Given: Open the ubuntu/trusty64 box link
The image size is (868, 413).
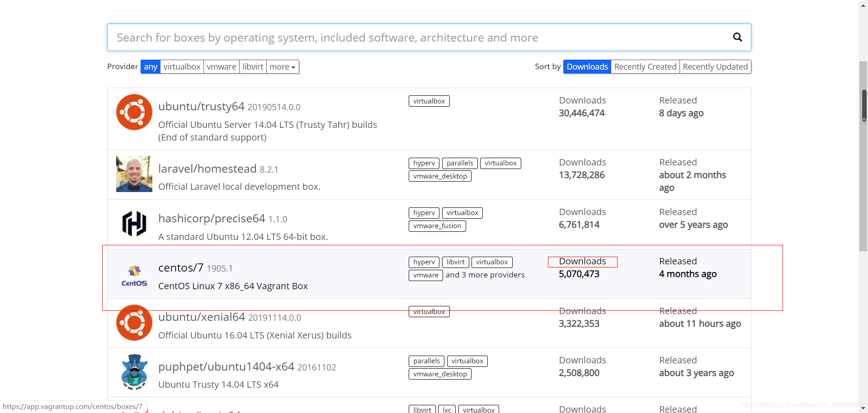Looking at the screenshot, I should pos(201,106).
